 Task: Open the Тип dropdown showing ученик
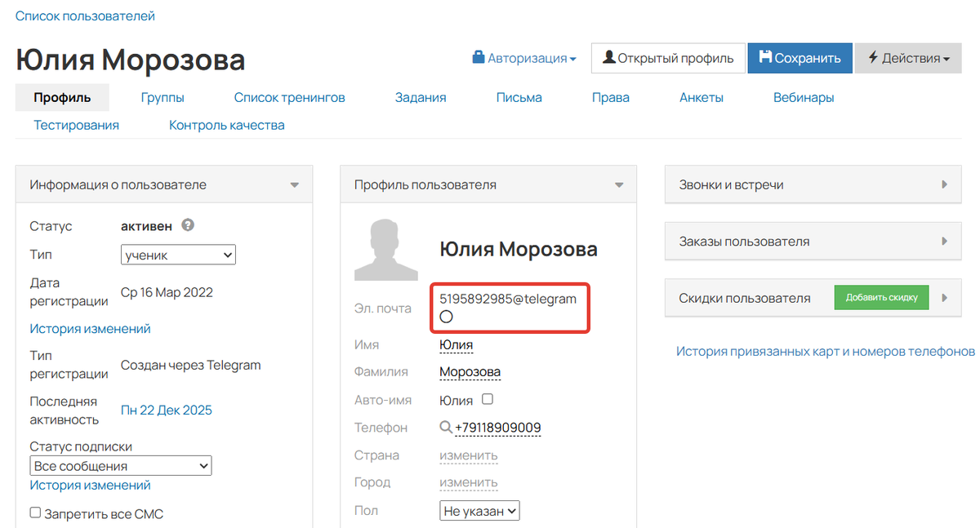[178, 255]
